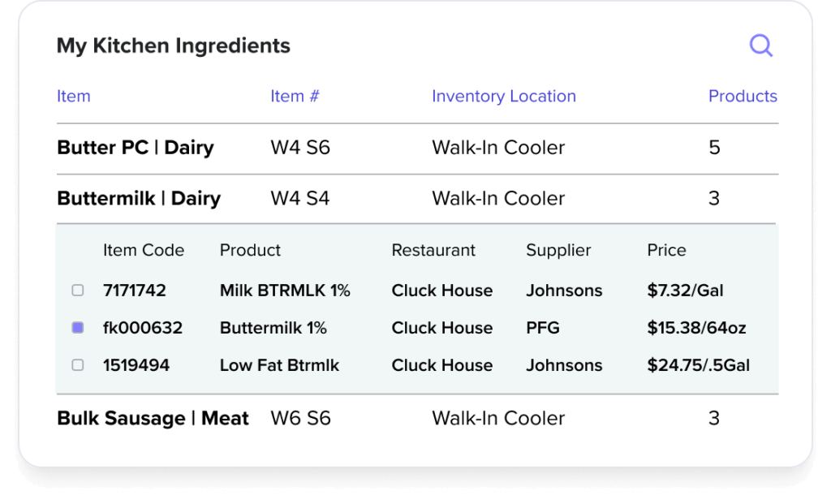Expand the Butter PC | Dairy row
Viewport: 831px width, 504px height.
point(135,148)
